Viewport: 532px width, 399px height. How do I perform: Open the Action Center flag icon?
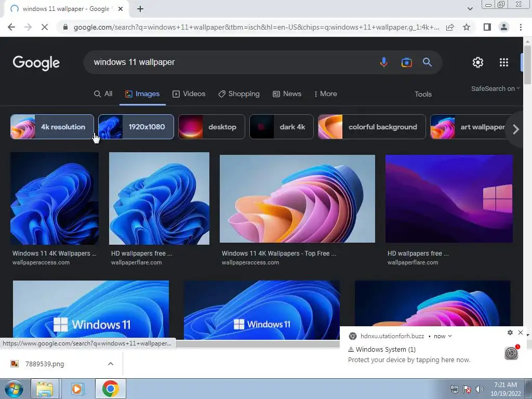[x=467, y=389]
